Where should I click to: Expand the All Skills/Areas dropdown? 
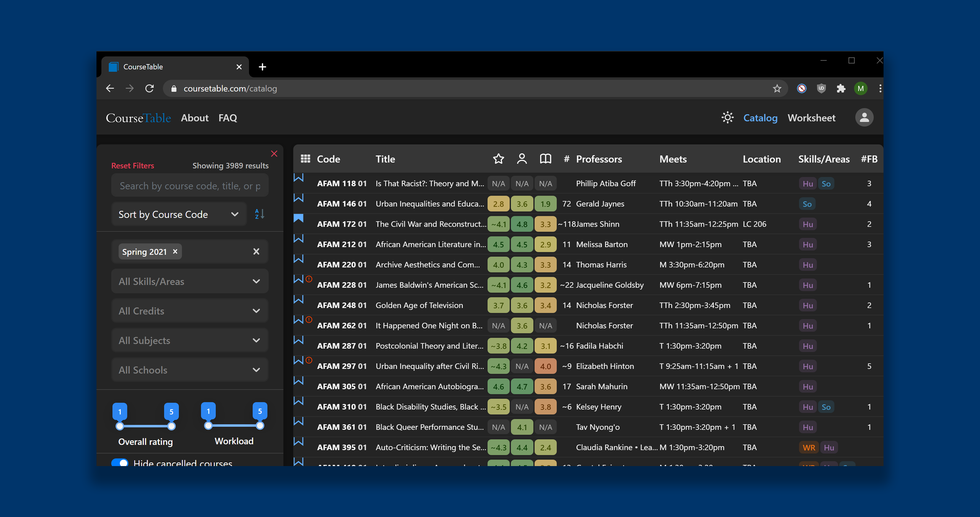point(189,281)
